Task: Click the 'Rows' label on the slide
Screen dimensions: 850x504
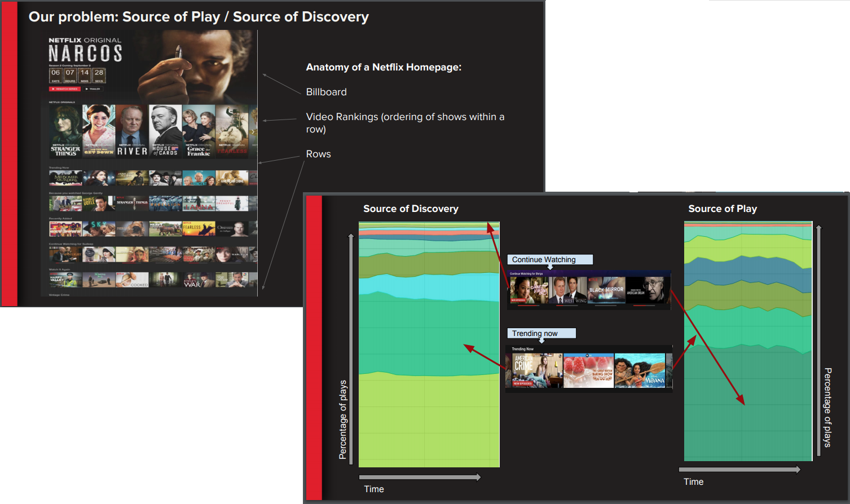Action: [319, 154]
